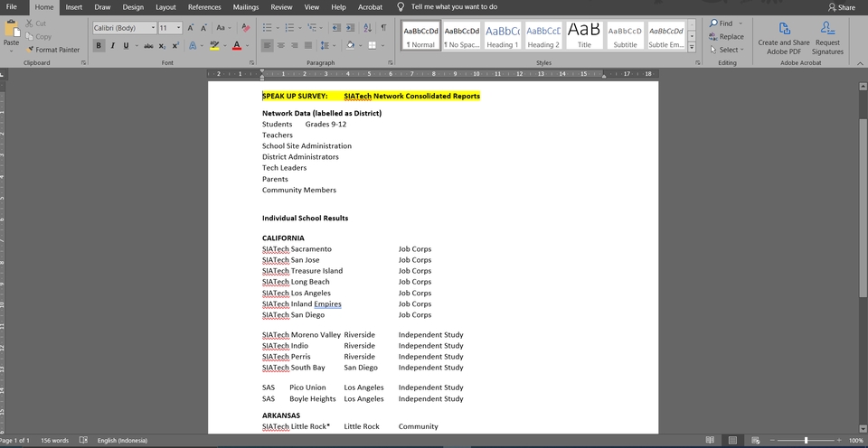The height and width of the screenshot is (448, 868).
Task: Click the Copy button
Action: (x=38, y=36)
